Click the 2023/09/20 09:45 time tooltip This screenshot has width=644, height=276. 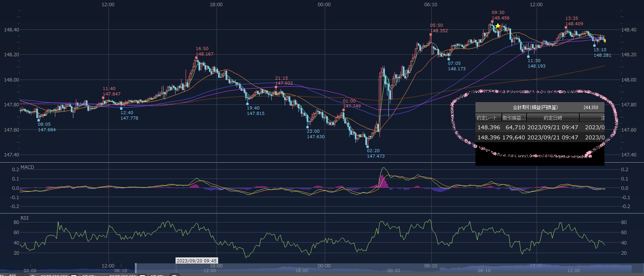click(x=196, y=261)
